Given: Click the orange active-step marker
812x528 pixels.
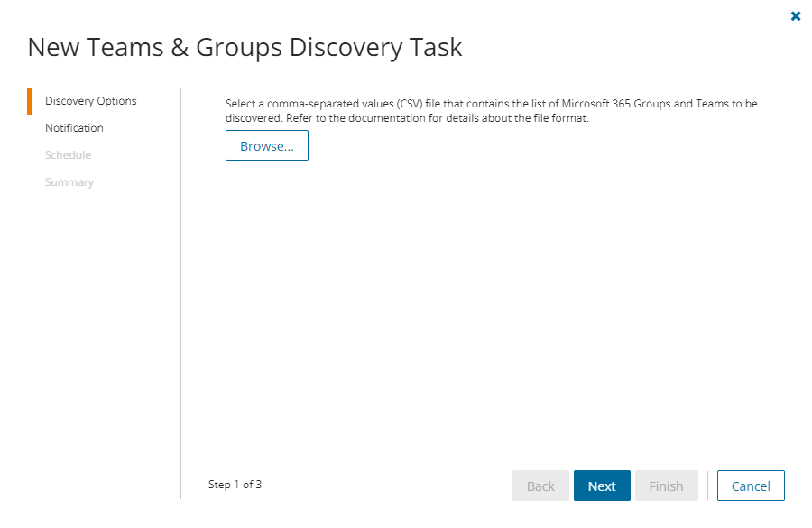Looking at the screenshot, I should [x=29, y=101].
